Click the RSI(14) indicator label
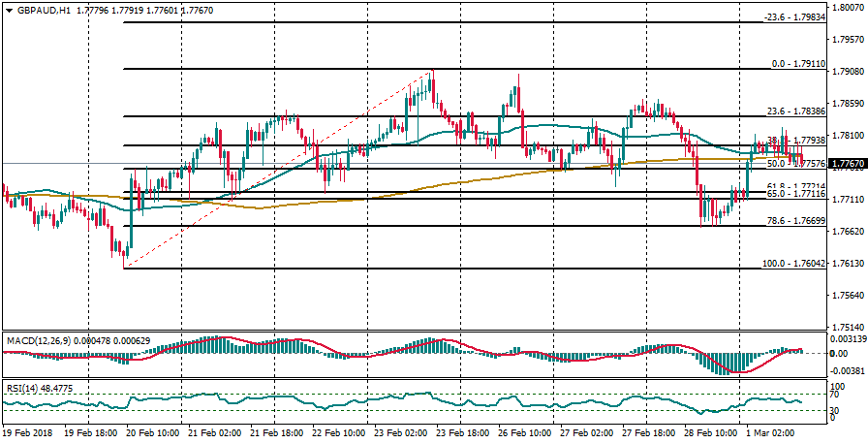 click(x=25, y=388)
